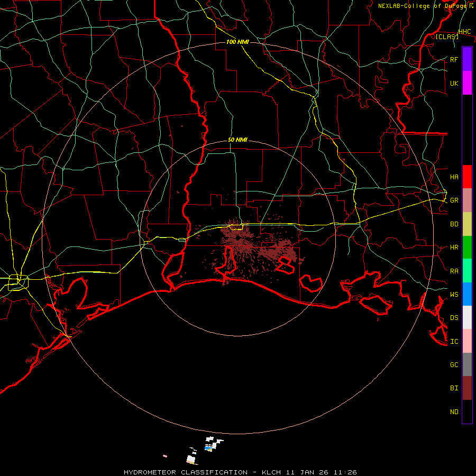The width and height of the screenshot is (476, 476).
Task: Click the GC gray legend swatch
Action: [467, 364]
